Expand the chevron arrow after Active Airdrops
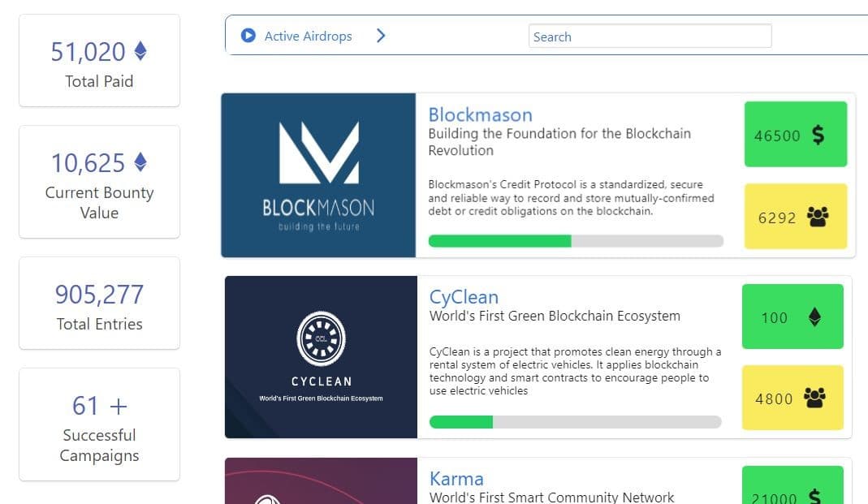 pos(381,36)
